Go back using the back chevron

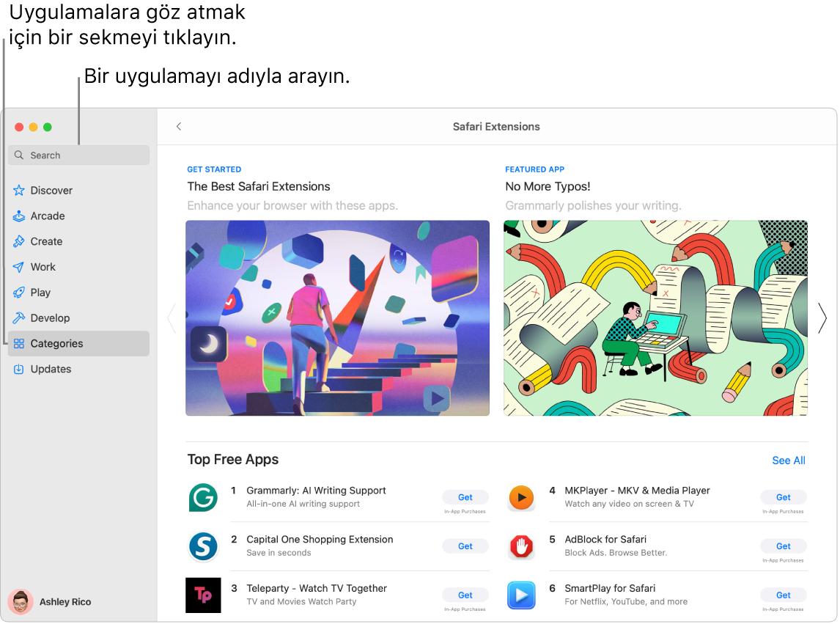click(179, 127)
